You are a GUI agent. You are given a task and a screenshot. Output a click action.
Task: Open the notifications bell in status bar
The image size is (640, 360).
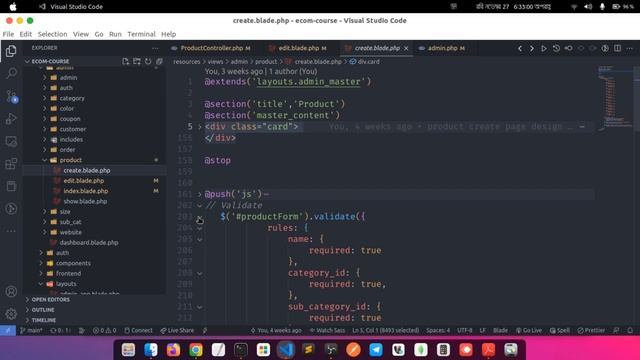tap(630, 330)
